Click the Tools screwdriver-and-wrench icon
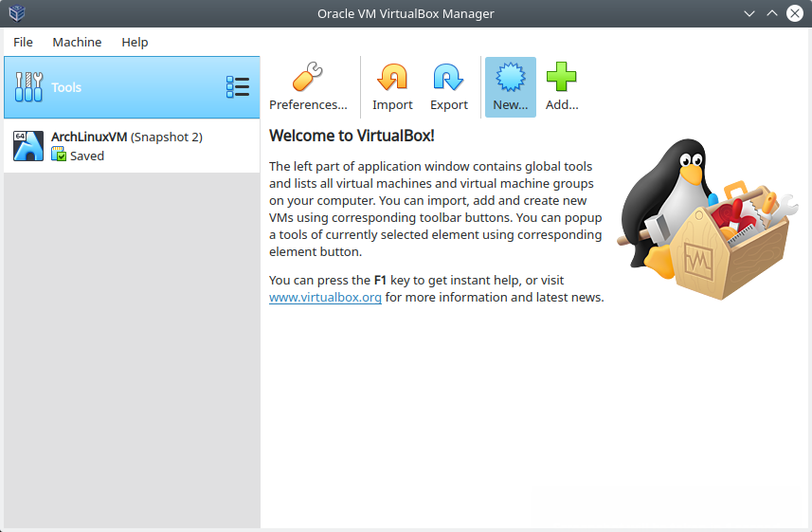This screenshot has width=812, height=532. [x=28, y=87]
